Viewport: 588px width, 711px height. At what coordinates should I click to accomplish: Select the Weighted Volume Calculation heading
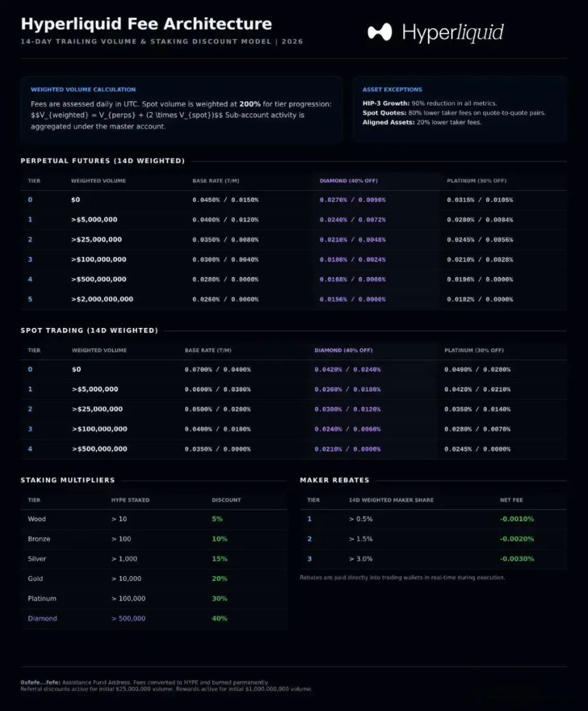[83, 90]
